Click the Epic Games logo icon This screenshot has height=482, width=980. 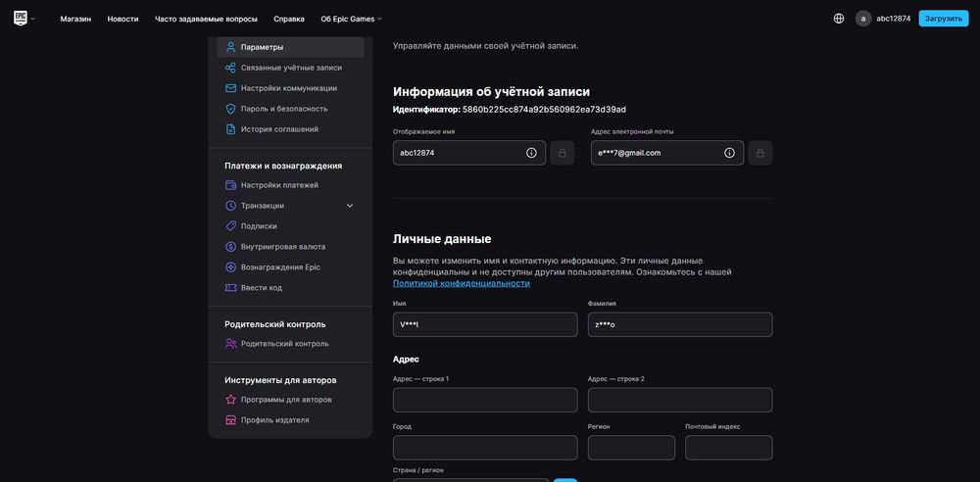click(x=20, y=18)
